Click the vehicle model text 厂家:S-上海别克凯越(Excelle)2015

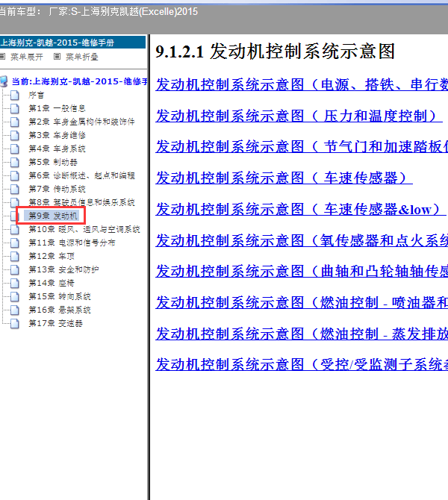(123, 12)
